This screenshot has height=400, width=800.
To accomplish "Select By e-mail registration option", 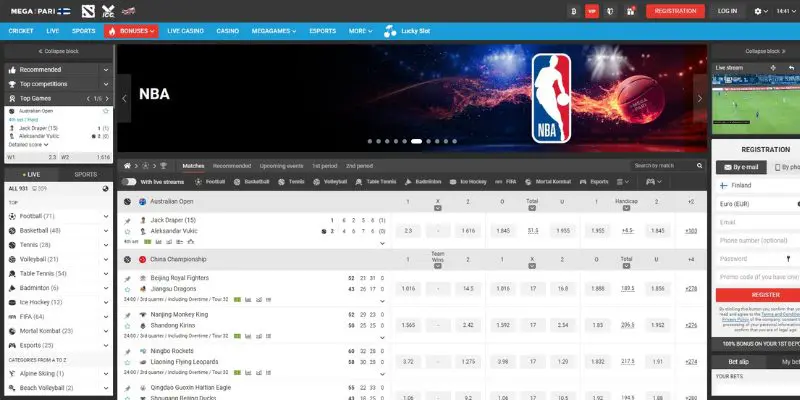I will pyautogui.click(x=741, y=167).
